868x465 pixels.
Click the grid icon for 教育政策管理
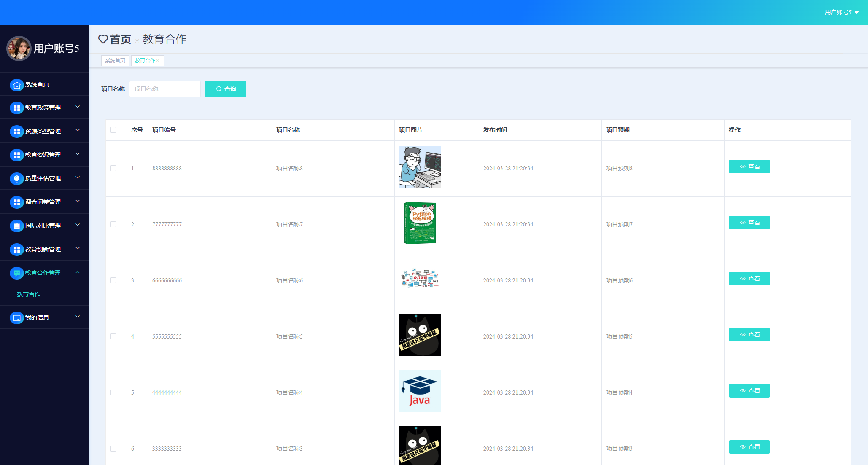coord(16,108)
